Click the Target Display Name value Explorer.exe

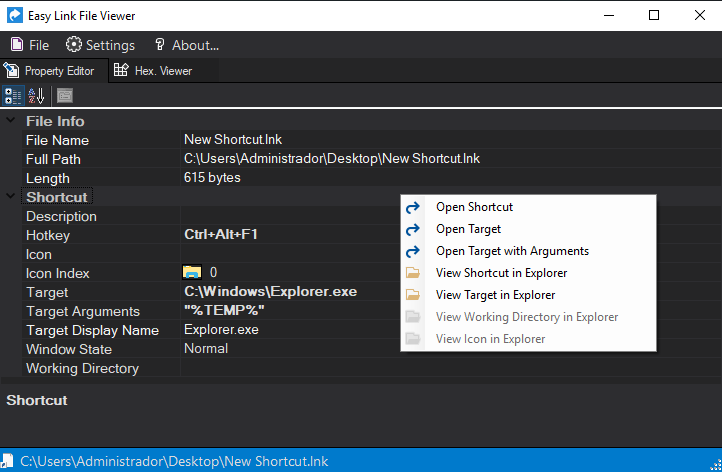(x=221, y=330)
